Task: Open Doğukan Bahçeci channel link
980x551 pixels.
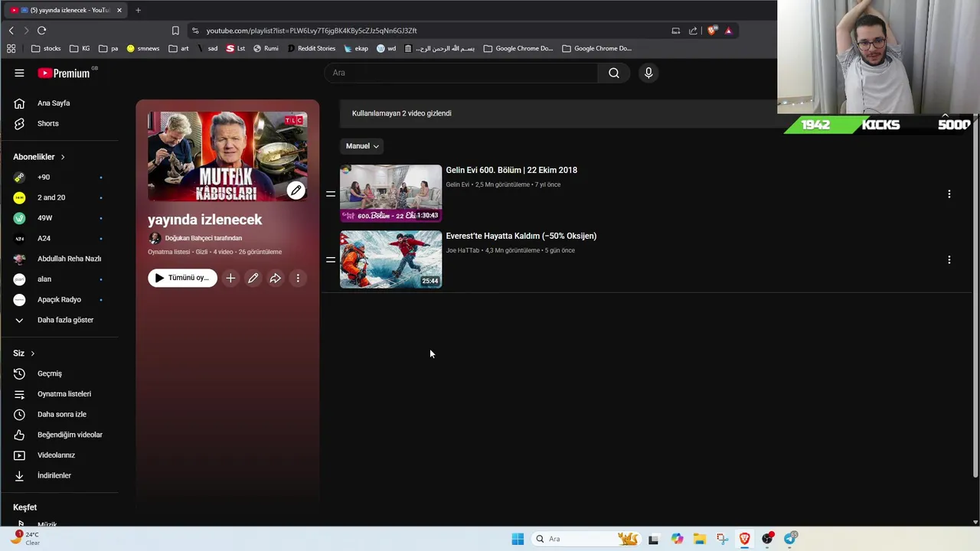Action: click(x=203, y=238)
